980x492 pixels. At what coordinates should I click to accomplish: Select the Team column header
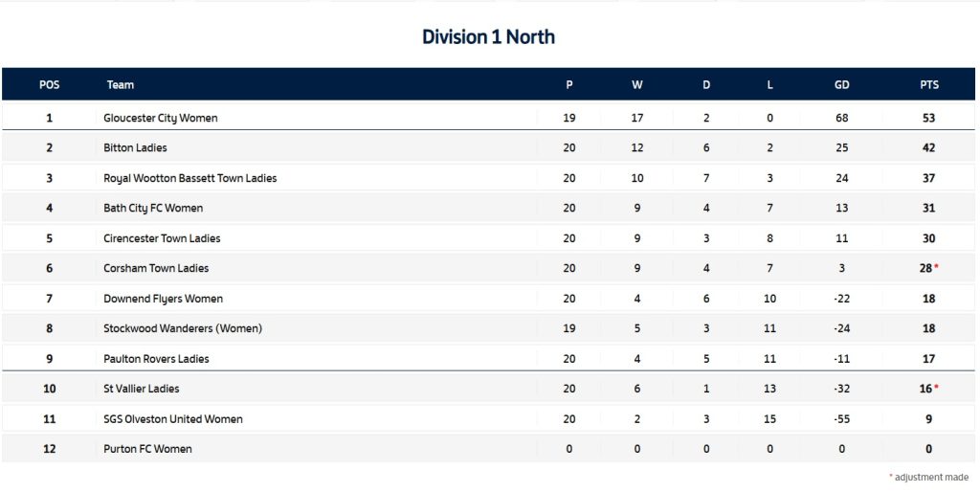120,85
